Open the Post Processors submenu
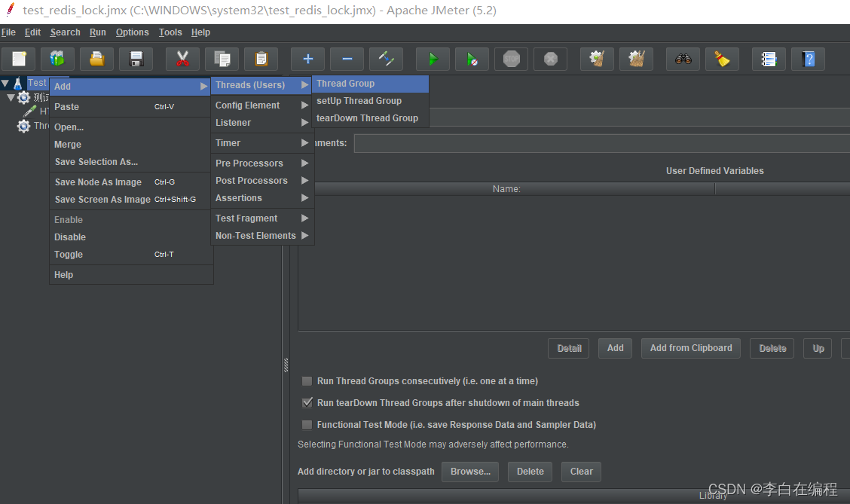Viewport: 850px width, 504px height. 261,181
